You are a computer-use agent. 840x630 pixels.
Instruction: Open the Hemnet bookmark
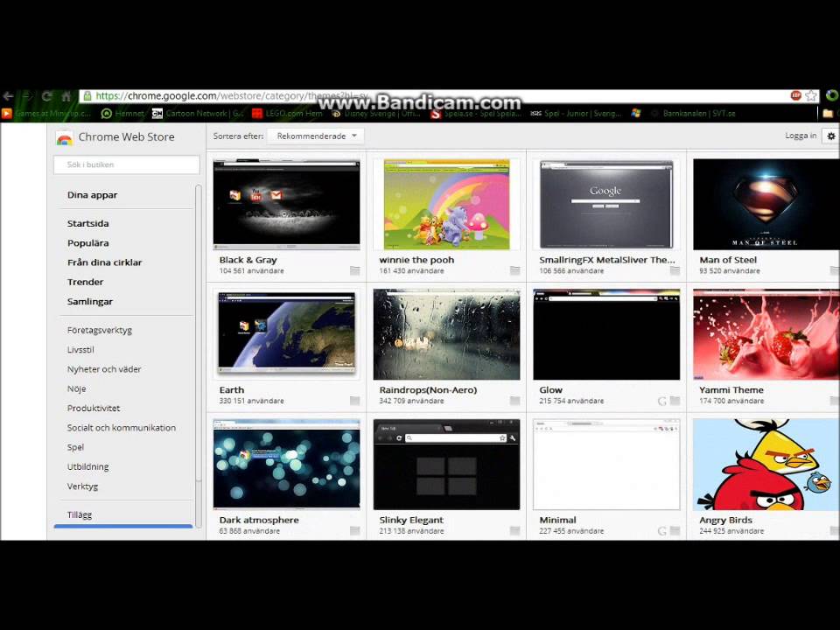tap(123, 114)
